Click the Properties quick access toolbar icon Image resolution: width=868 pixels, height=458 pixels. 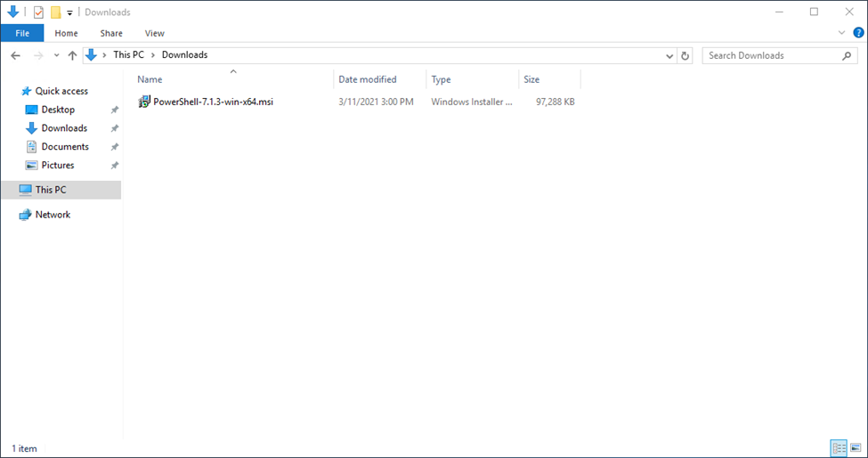pyautogui.click(x=38, y=12)
